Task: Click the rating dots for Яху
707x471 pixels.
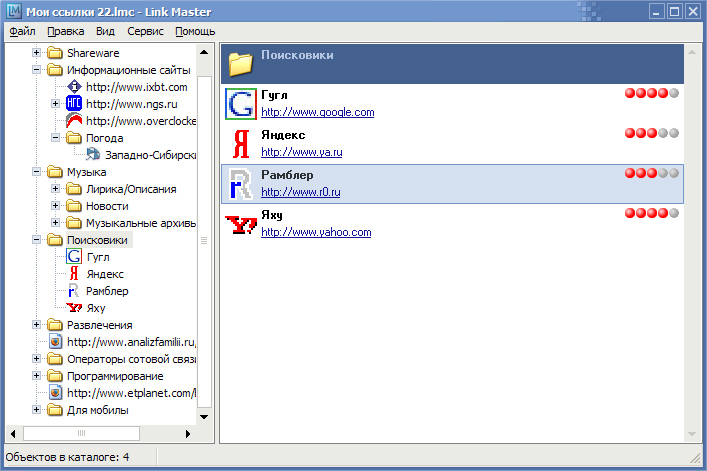Action: (x=652, y=213)
